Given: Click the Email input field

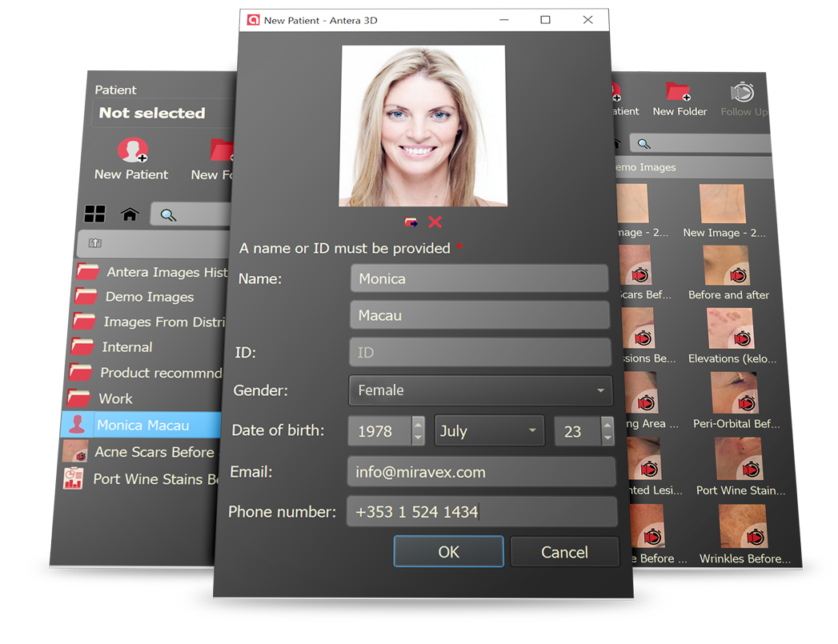Looking at the screenshot, I should point(480,472).
